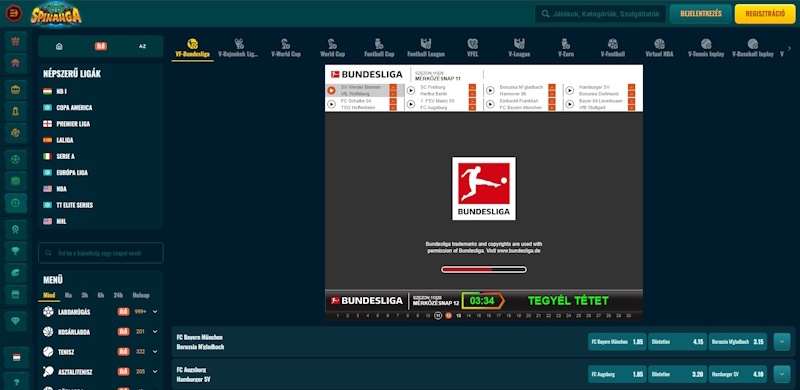Click the green 03:34 countdown timer
Screen dimensions: 800x390
(x=482, y=301)
